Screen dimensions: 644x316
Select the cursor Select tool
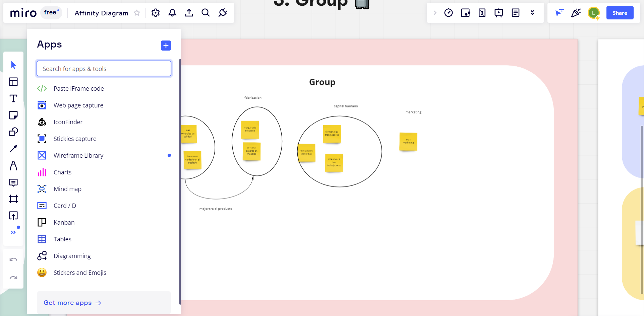(13, 65)
